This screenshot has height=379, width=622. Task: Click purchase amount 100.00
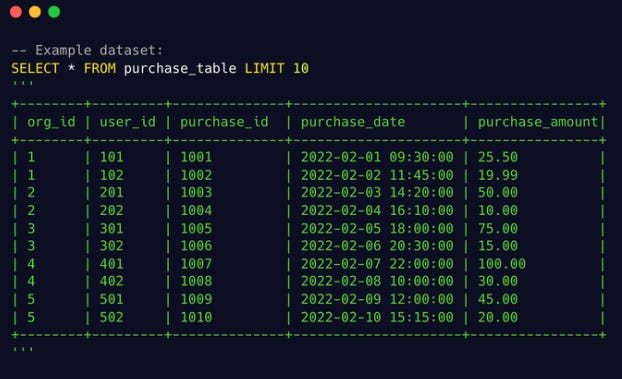pyautogui.click(x=502, y=264)
